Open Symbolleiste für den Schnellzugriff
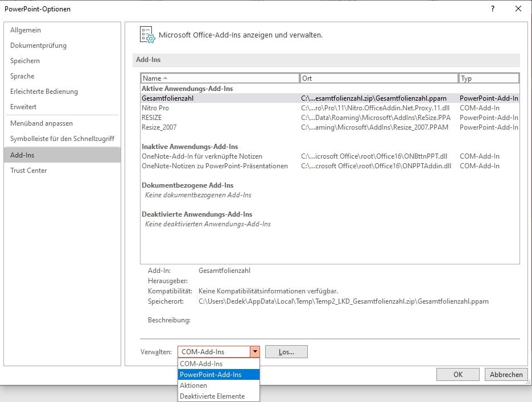 pos(62,139)
